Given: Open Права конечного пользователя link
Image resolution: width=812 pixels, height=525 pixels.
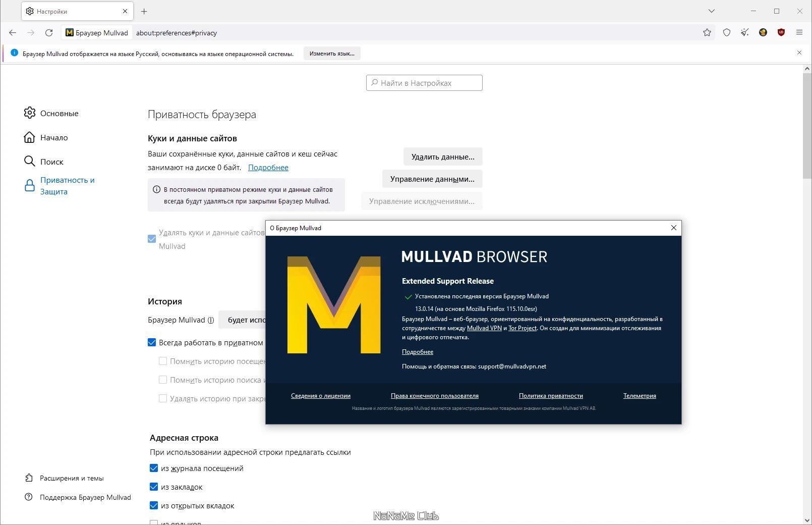Looking at the screenshot, I should point(435,396).
